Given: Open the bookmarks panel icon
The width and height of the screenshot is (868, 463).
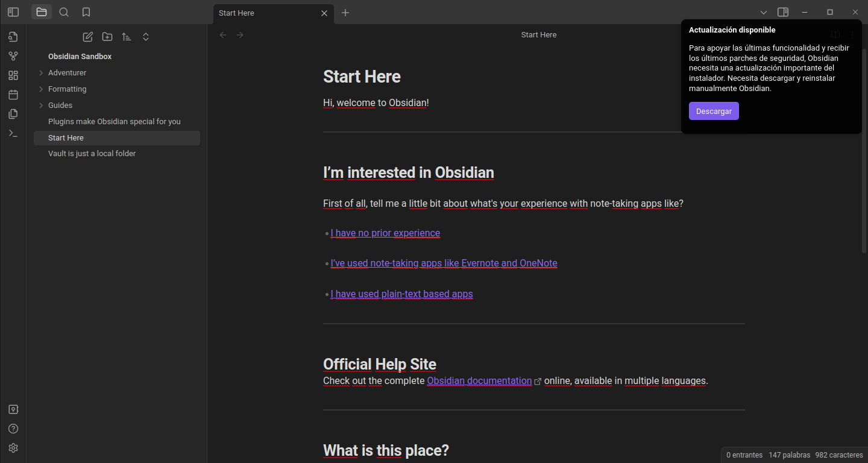Looking at the screenshot, I should (x=86, y=12).
